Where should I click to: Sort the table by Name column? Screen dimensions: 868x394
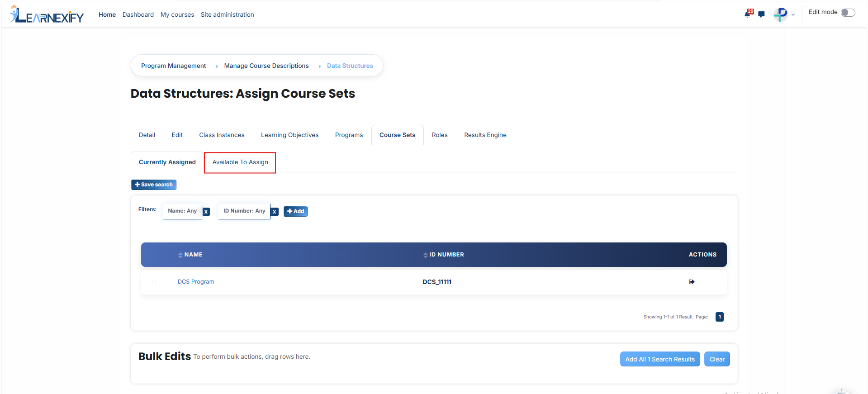coord(190,255)
